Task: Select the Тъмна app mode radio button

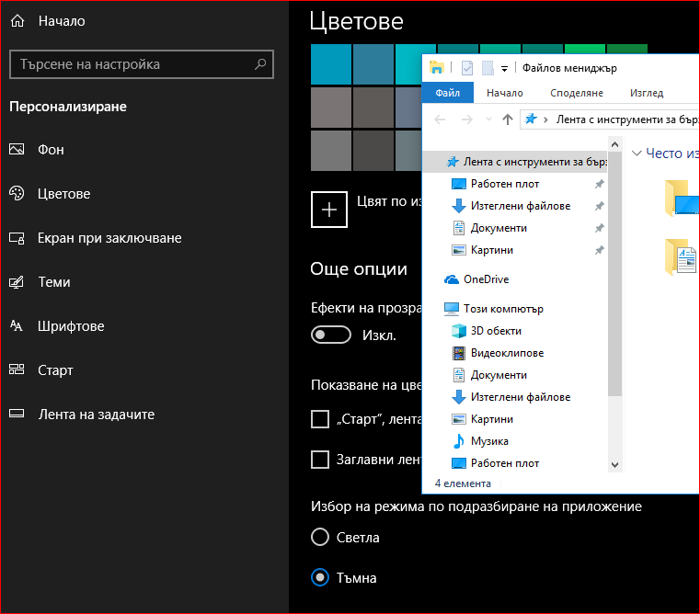Action: [320, 577]
